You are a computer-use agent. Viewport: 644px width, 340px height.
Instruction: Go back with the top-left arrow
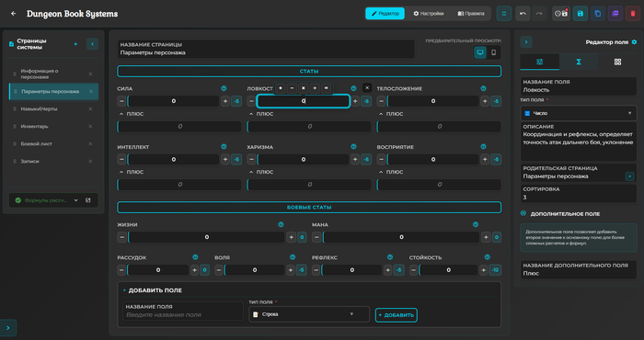click(14, 14)
